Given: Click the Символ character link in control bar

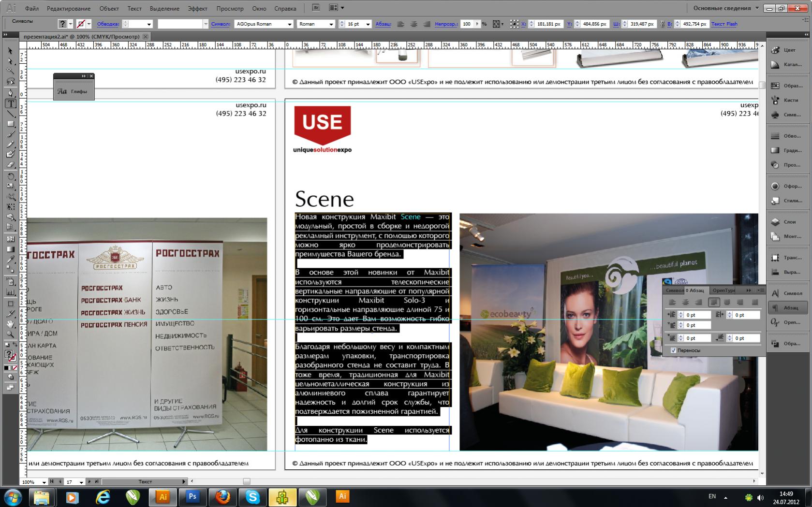Looking at the screenshot, I should (221, 24).
